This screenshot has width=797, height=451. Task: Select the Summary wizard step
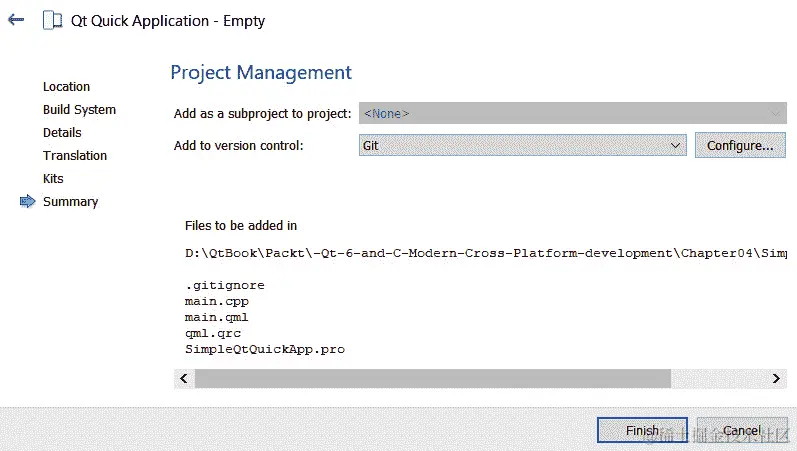(70, 202)
